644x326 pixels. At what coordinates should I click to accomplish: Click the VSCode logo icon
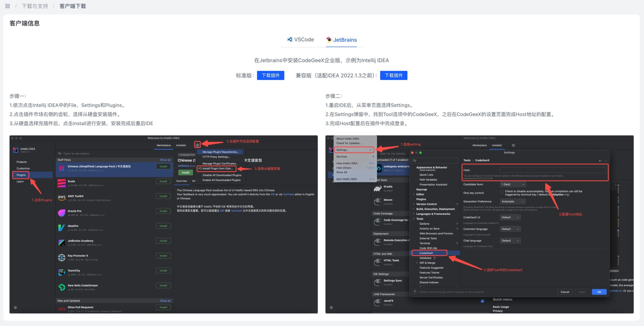tap(290, 39)
